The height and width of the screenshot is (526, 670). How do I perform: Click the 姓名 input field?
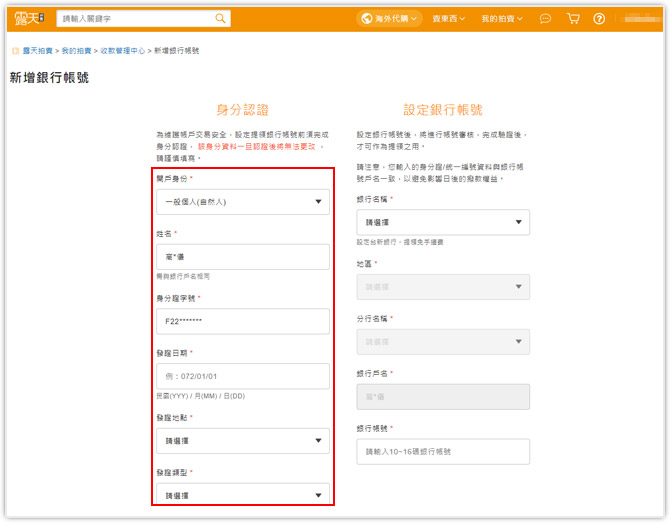coord(243,257)
